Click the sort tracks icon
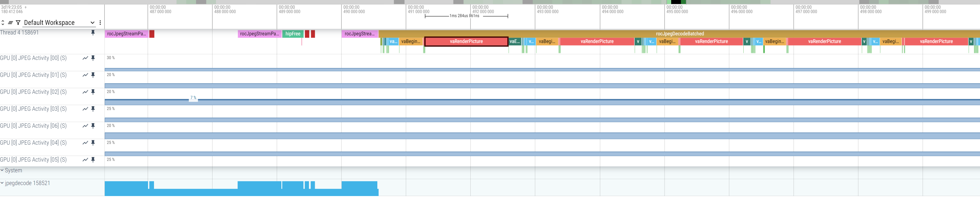Viewport: 980px width, 200px height. click(x=10, y=23)
